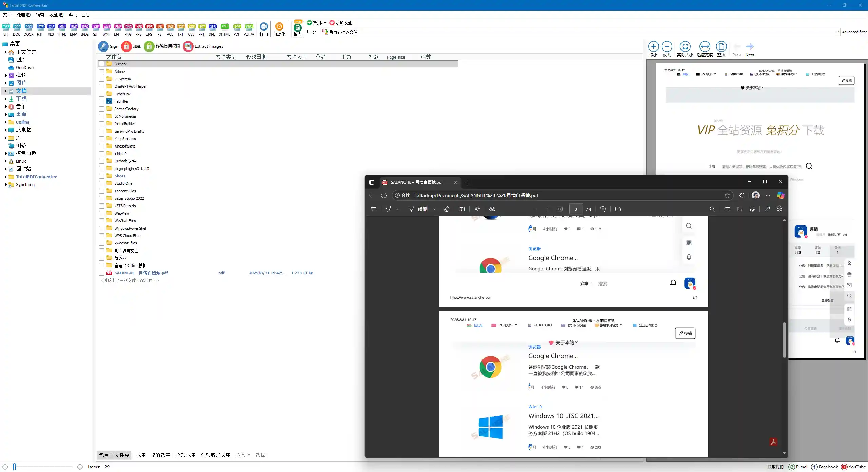The image size is (868, 472).
Task: Check the FabFilter folder checkbox
Action: pyautogui.click(x=102, y=101)
